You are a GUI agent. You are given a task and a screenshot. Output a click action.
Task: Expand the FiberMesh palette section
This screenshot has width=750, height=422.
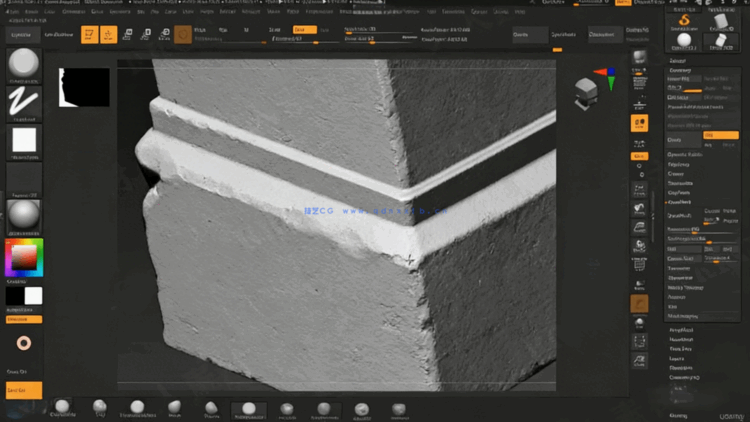(x=681, y=368)
